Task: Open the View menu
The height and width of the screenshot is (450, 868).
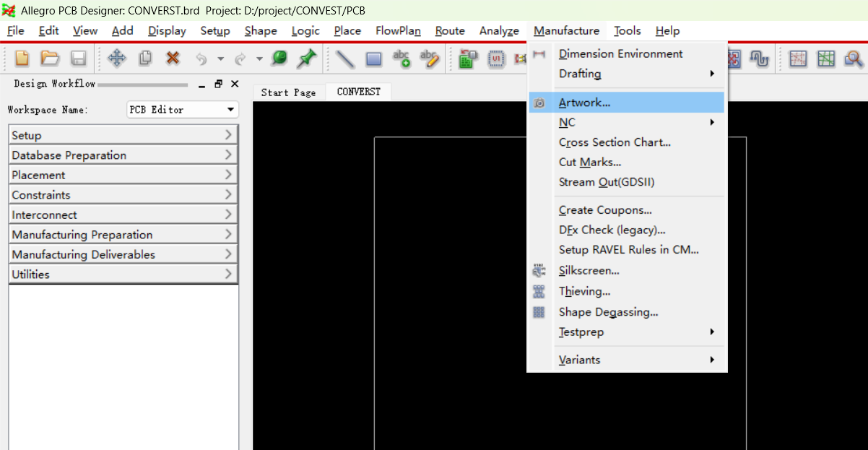Action: 85,30
